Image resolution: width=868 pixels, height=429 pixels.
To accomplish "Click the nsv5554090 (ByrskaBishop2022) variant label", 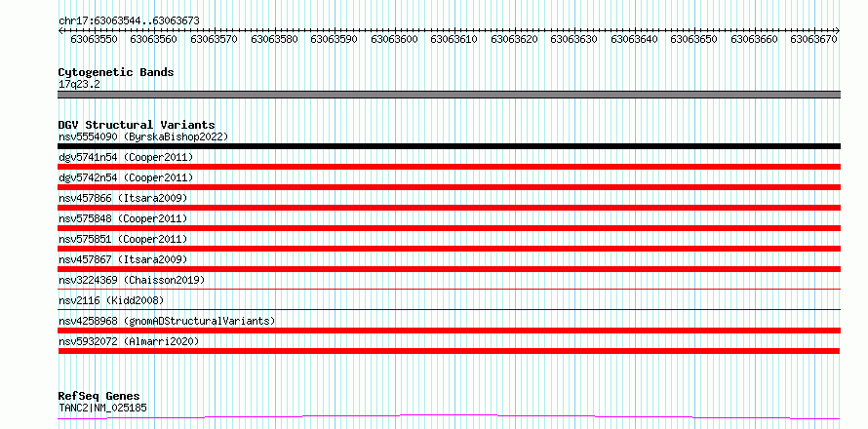I will pyautogui.click(x=143, y=136).
